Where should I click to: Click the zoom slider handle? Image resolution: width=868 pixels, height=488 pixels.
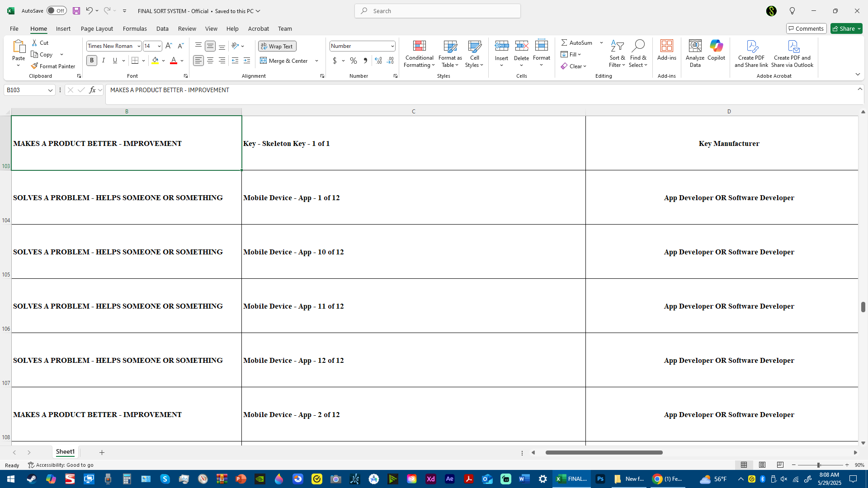click(x=818, y=465)
